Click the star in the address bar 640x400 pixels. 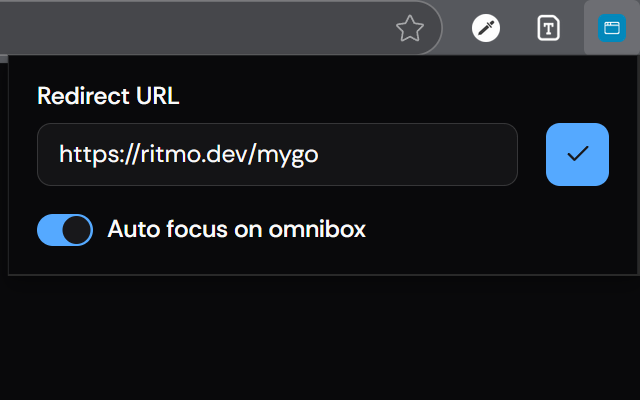[409, 29]
